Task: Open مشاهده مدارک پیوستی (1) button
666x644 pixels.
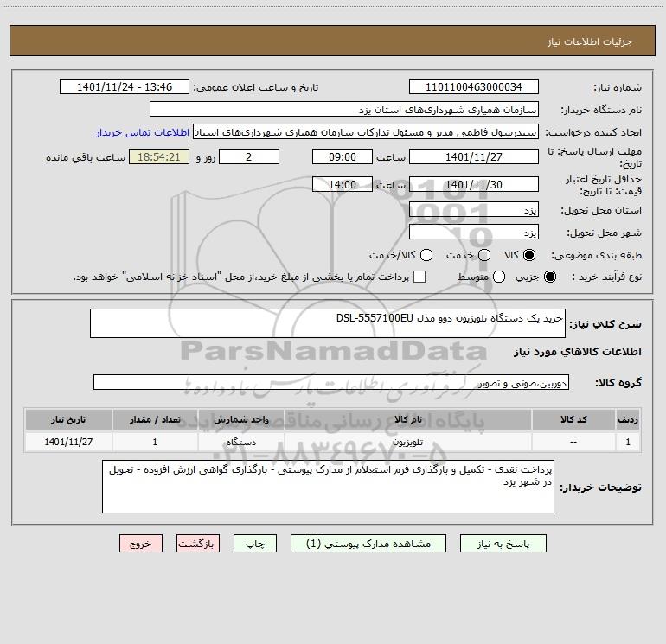Action: (x=368, y=544)
